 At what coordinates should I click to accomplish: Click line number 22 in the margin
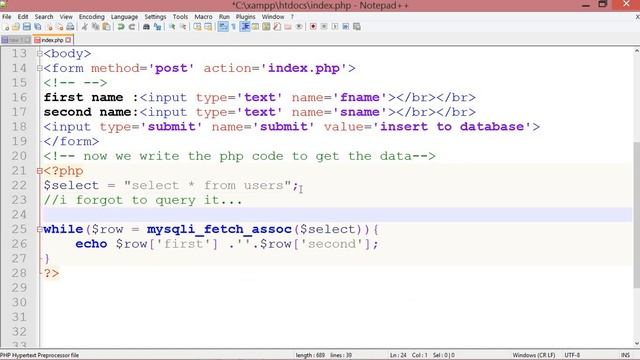click(x=19, y=185)
